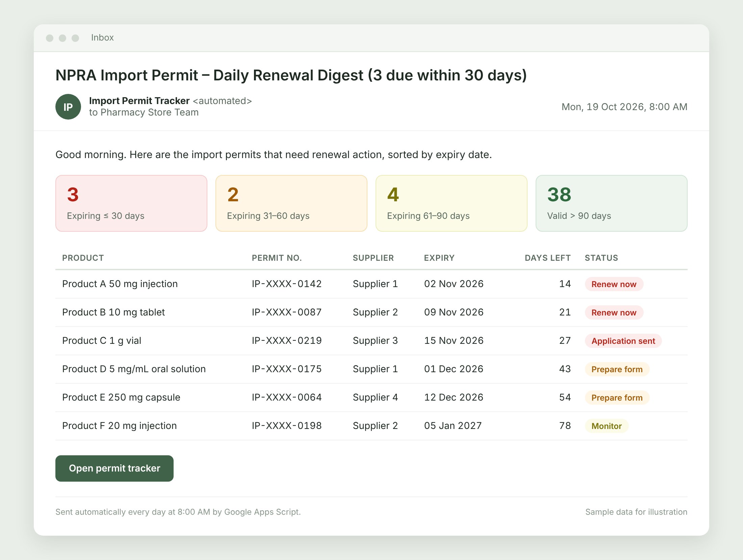This screenshot has height=560, width=743.
Task: Click the SUPPLIER column header
Action: click(x=373, y=258)
